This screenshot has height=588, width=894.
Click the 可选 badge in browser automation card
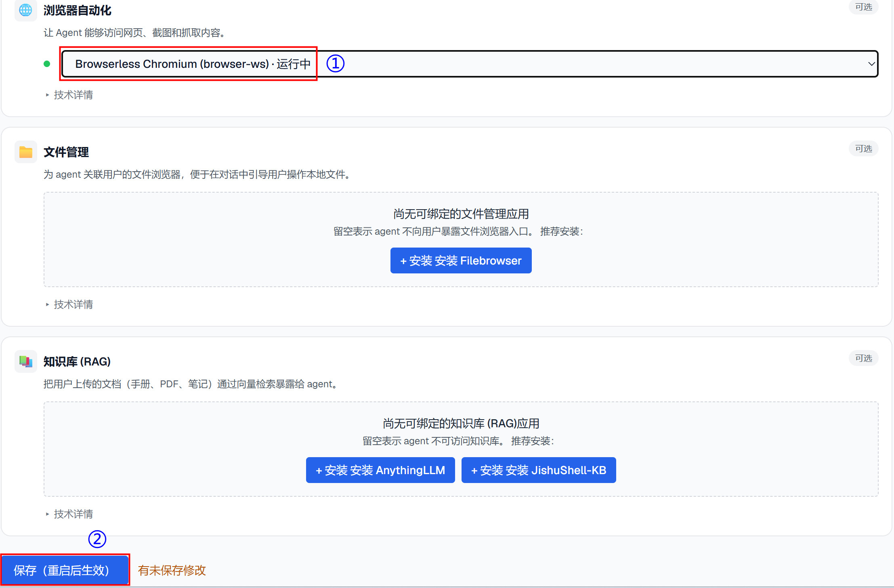tap(864, 7)
